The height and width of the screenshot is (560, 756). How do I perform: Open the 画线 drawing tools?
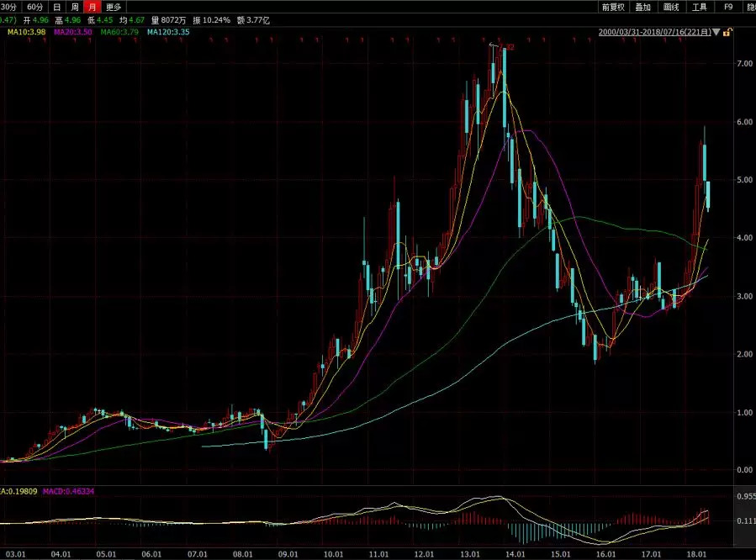(x=671, y=7)
